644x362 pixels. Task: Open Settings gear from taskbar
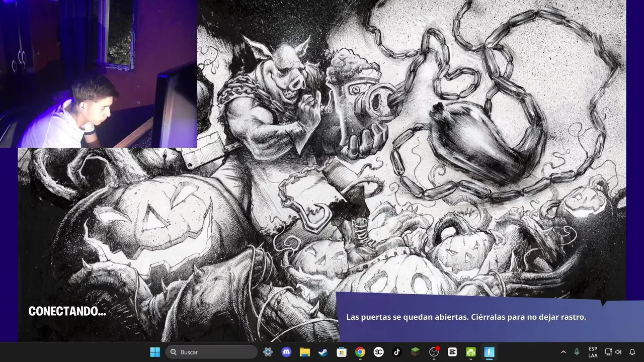point(268,352)
